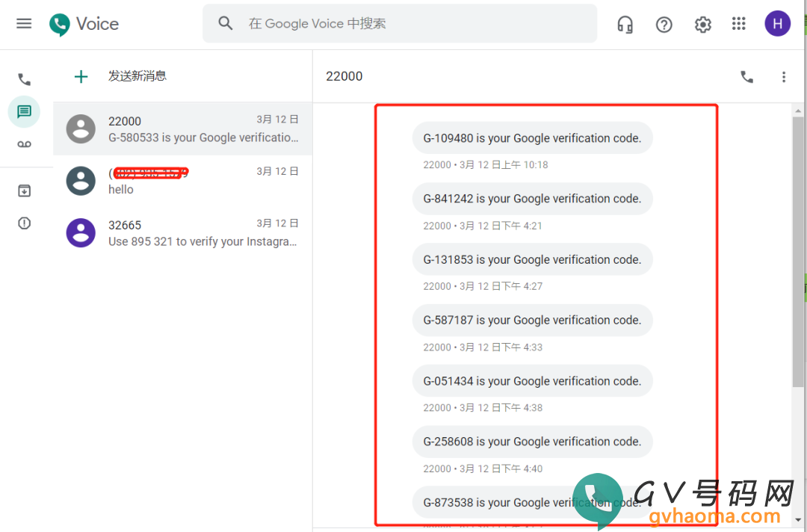The width and height of the screenshot is (807, 532).
Task: Open the main hamburger menu
Action: [x=24, y=24]
